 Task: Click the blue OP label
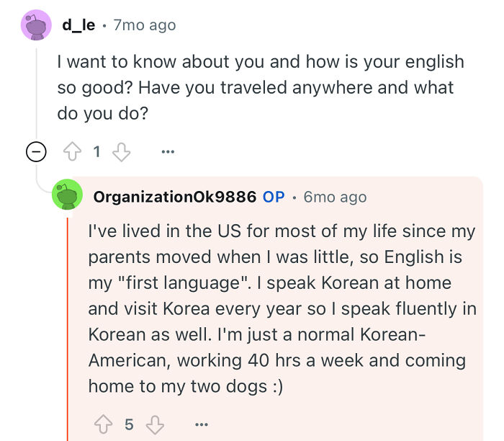tap(274, 197)
